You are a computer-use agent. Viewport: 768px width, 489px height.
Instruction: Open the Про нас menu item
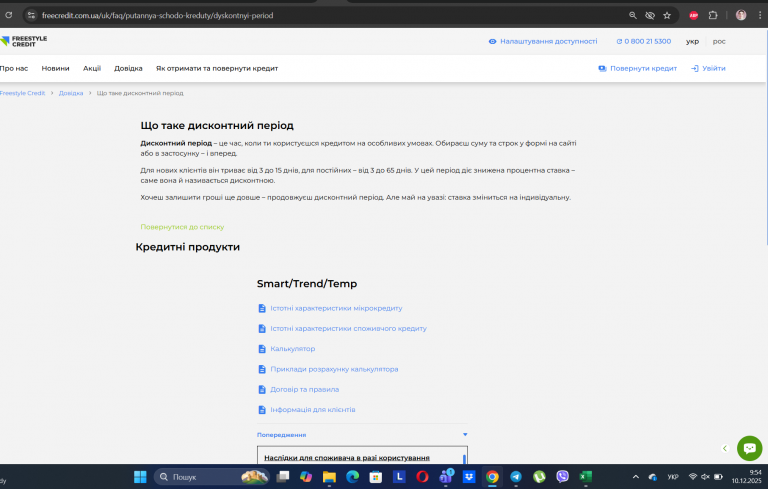click(x=14, y=68)
